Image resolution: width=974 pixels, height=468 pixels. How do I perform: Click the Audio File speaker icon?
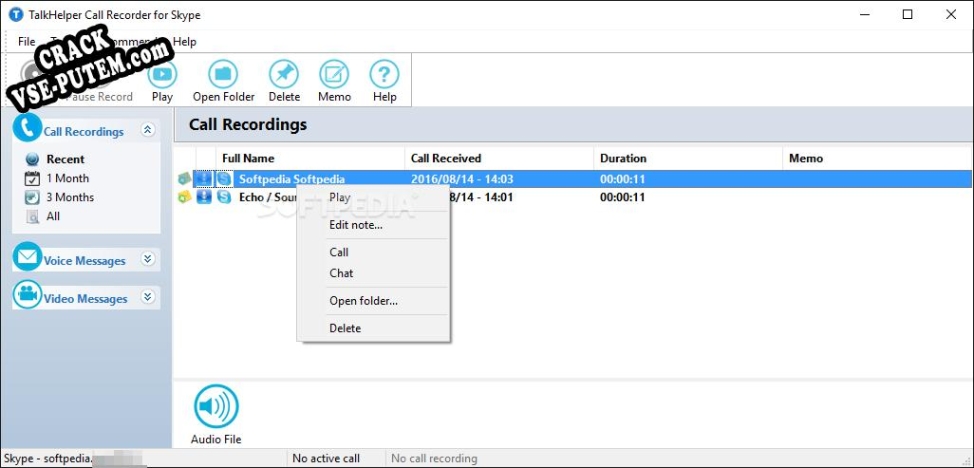(x=216, y=407)
